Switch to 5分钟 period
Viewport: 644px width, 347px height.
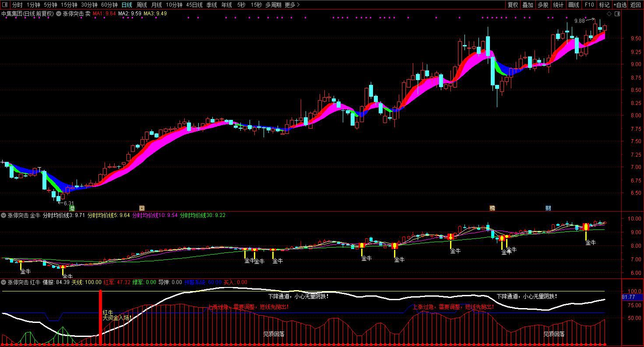coord(50,5)
